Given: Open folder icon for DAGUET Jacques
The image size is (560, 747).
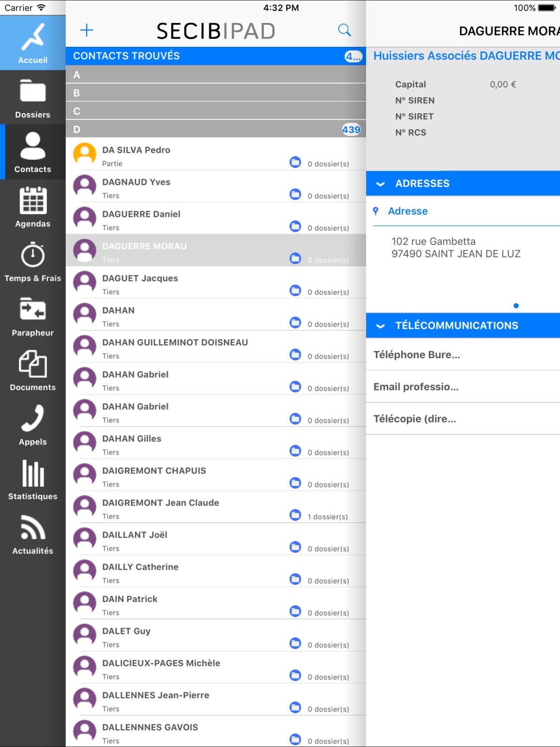Looking at the screenshot, I should (x=295, y=290).
